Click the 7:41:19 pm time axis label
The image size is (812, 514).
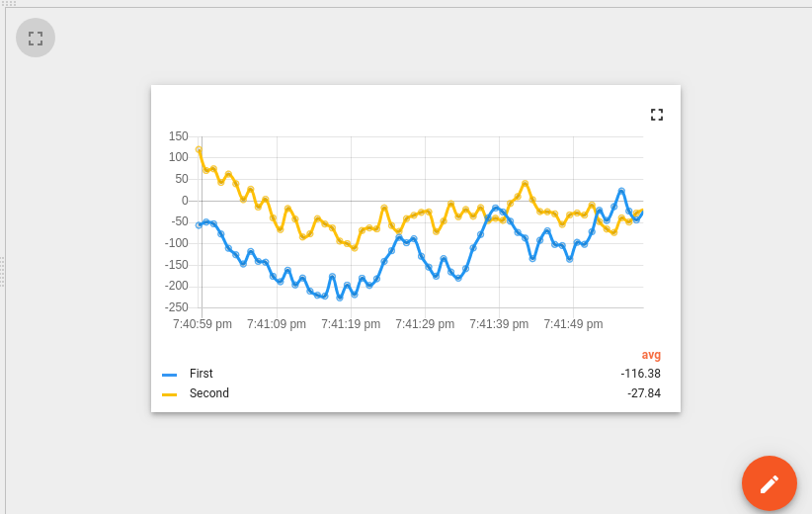[x=351, y=324]
